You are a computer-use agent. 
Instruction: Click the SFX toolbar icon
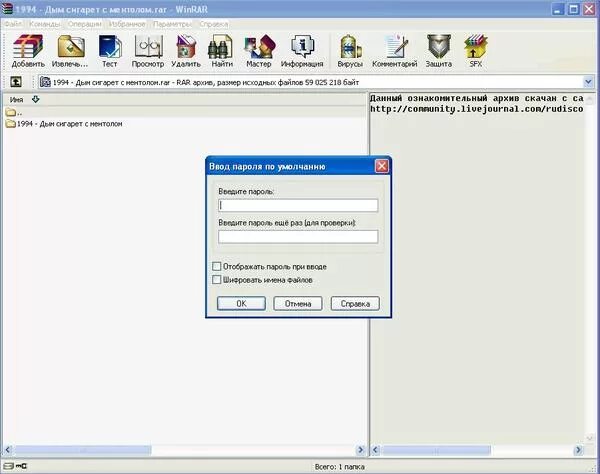pos(476,51)
